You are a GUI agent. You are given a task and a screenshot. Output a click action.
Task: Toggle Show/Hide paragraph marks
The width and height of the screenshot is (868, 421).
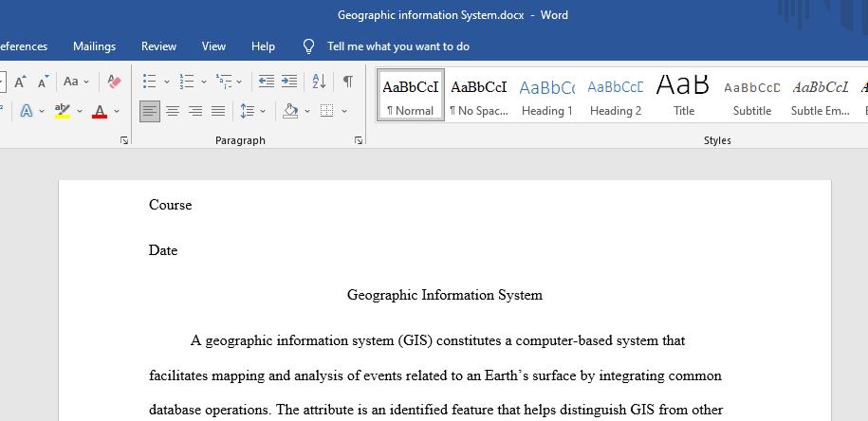point(347,82)
